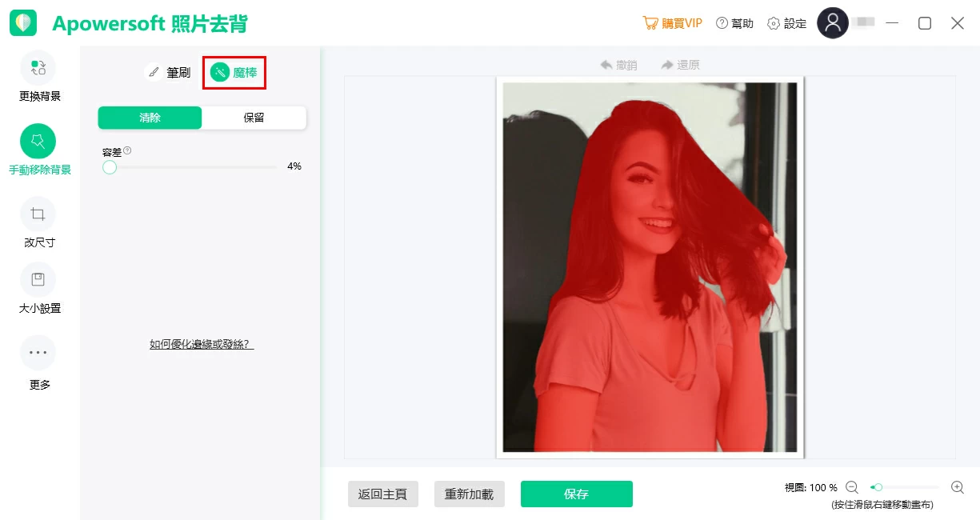980x520 pixels.
Task: Open the 幫助 help menu
Action: point(734,23)
